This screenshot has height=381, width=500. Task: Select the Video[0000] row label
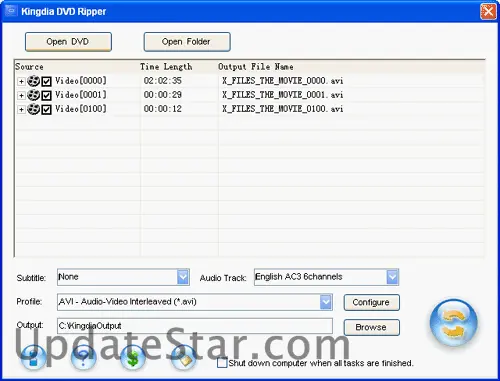(81, 81)
